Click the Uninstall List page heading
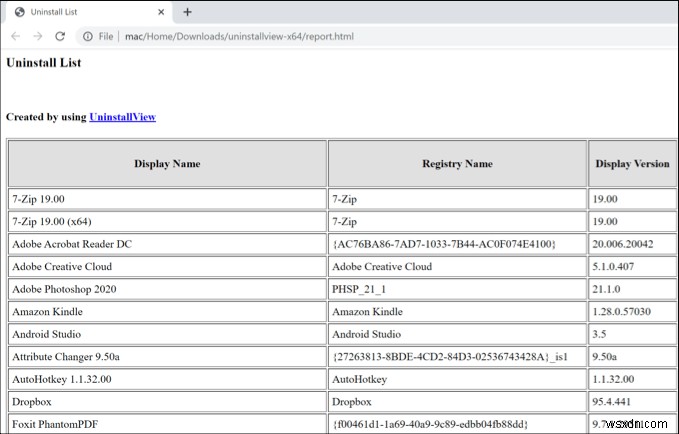 [44, 63]
